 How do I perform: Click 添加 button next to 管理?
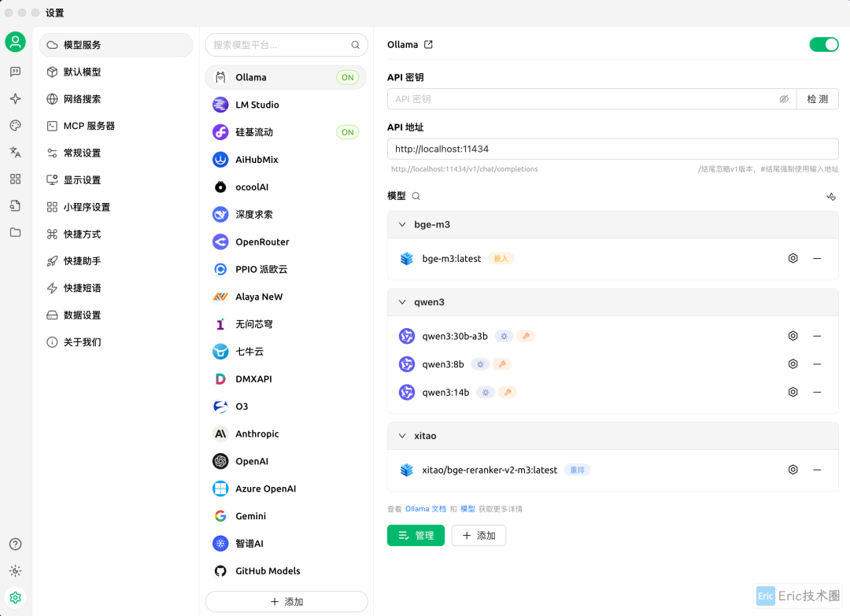[479, 535]
